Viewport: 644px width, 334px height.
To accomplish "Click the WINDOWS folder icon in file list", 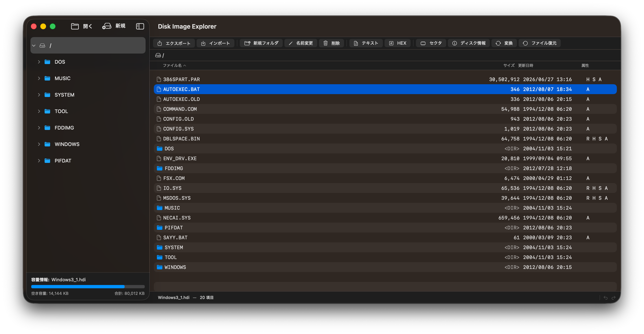I will coord(159,267).
